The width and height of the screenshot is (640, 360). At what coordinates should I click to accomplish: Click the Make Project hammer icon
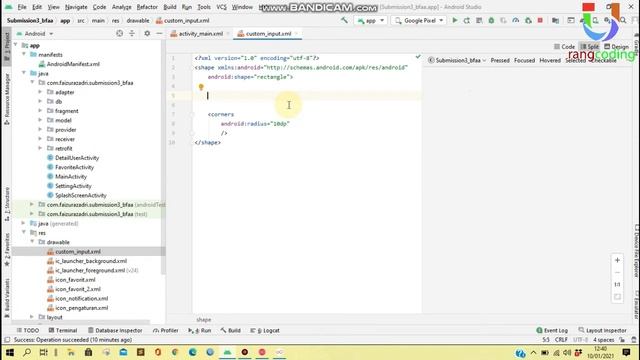[344, 20]
